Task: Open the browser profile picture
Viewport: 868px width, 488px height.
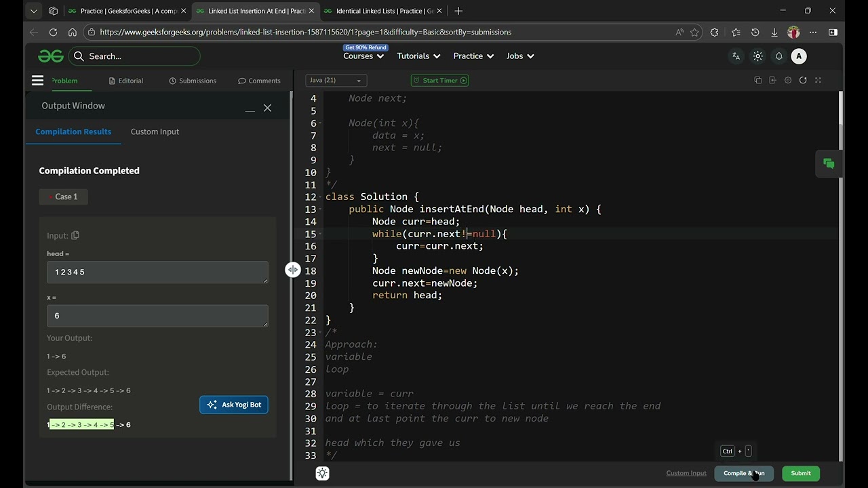Action: pos(793,32)
